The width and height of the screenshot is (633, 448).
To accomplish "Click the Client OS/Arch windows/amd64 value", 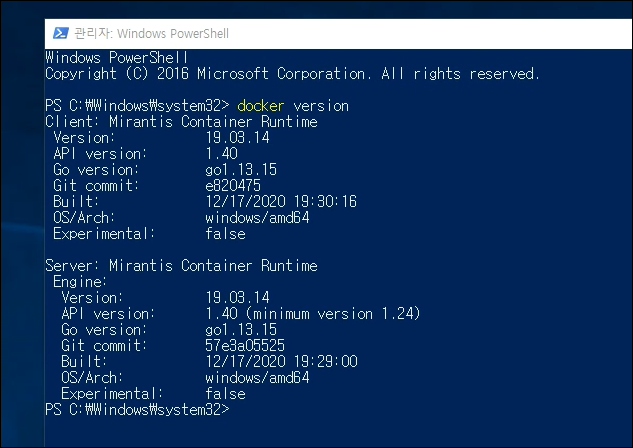I will (x=257, y=218).
